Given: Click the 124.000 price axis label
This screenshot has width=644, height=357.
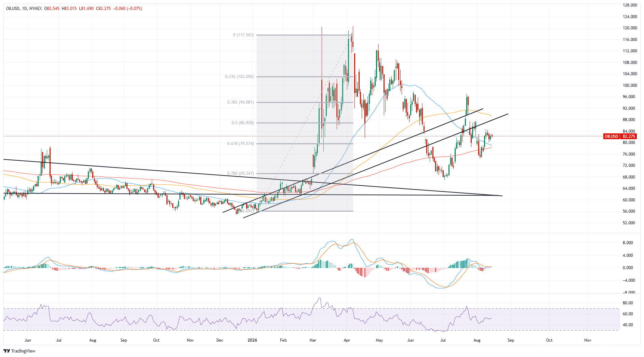Looking at the screenshot, I should [630, 16].
